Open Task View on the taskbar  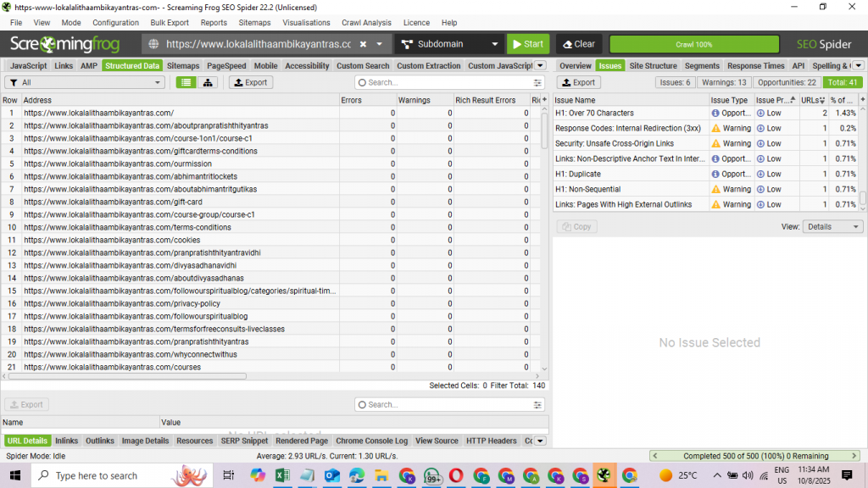pyautogui.click(x=229, y=476)
